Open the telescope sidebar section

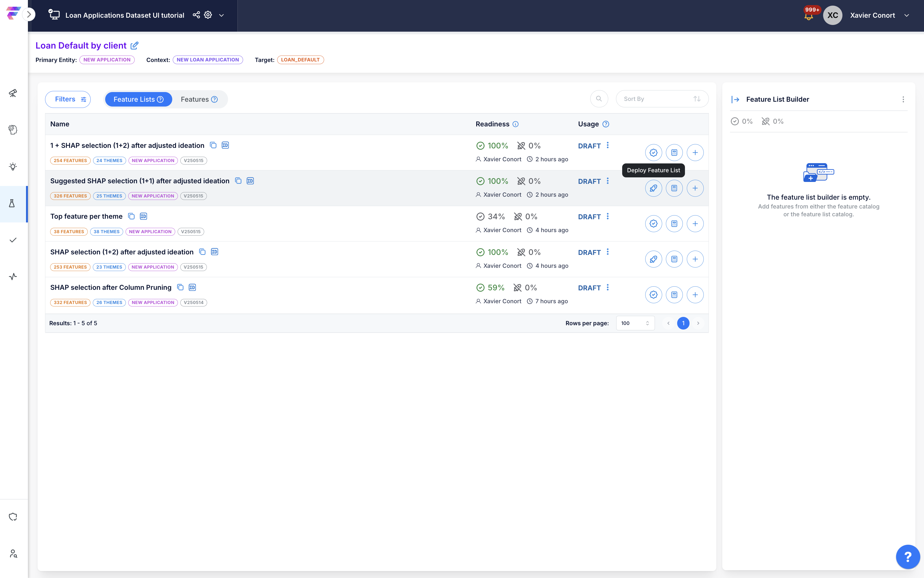[x=13, y=93]
